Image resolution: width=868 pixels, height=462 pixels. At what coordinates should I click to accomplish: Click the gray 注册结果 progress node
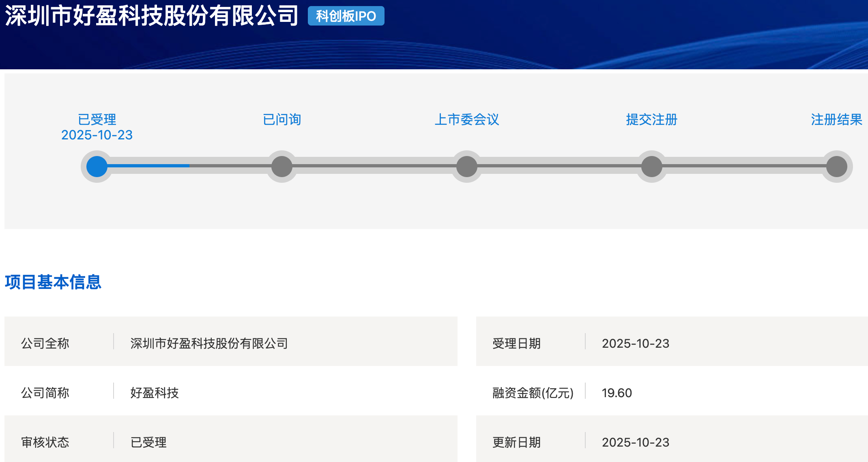click(837, 167)
